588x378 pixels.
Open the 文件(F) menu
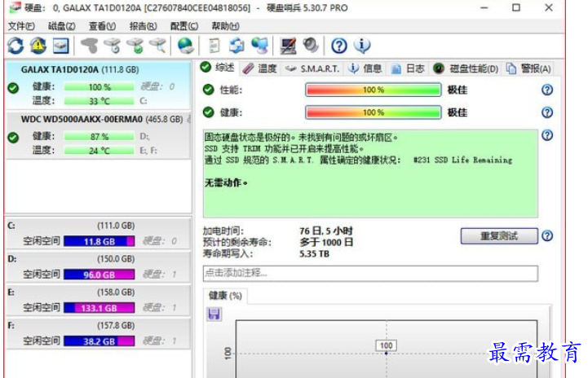pyautogui.click(x=21, y=26)
